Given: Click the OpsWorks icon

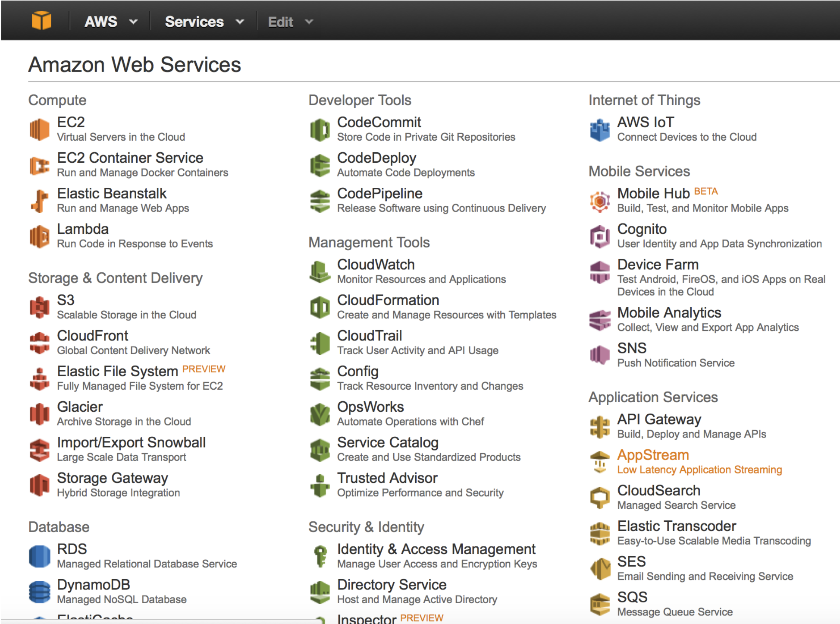Looking at the screenshot, I should (x=320, y=414).
